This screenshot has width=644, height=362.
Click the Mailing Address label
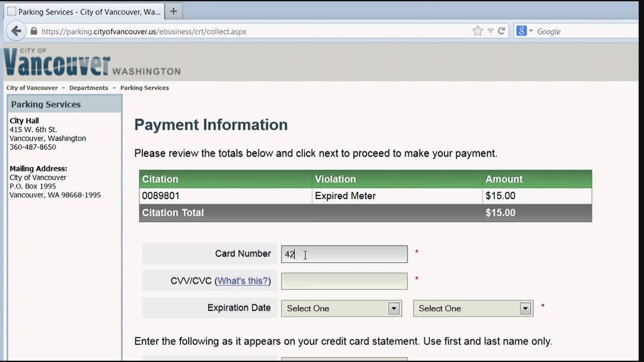[38, 168]
